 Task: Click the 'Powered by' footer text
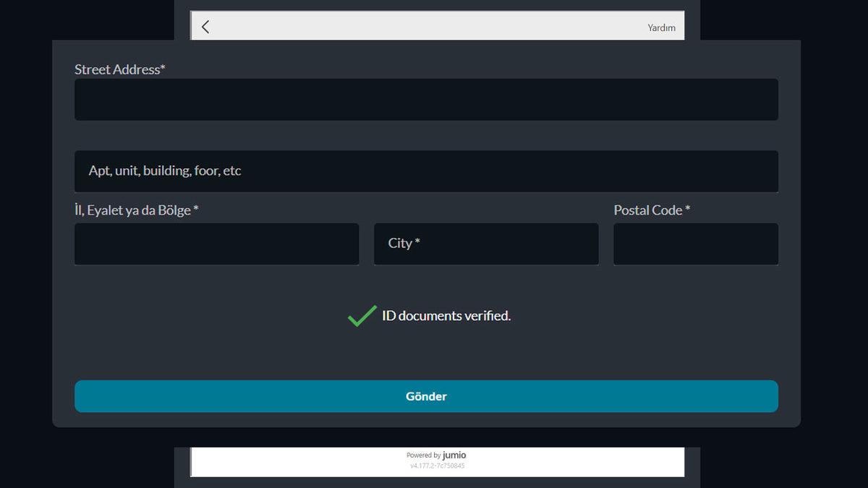click(x=423, y=455)
